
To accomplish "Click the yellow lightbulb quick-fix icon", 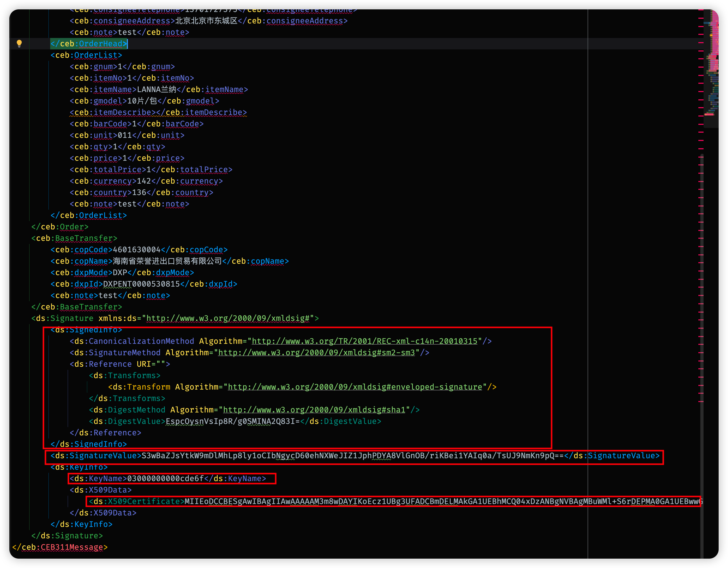I will coord(19,43).
